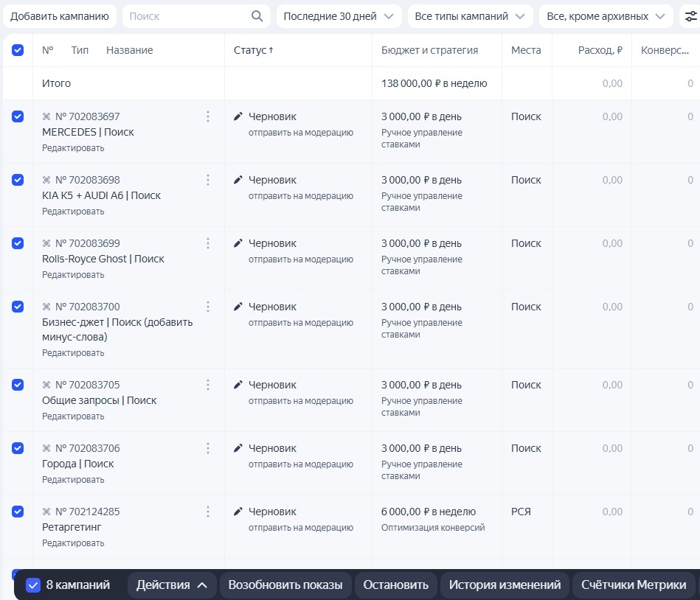The width and height of the screenshot is (700, 600).
Task: Click the Конверс... column header
Action: coord(665,50)
